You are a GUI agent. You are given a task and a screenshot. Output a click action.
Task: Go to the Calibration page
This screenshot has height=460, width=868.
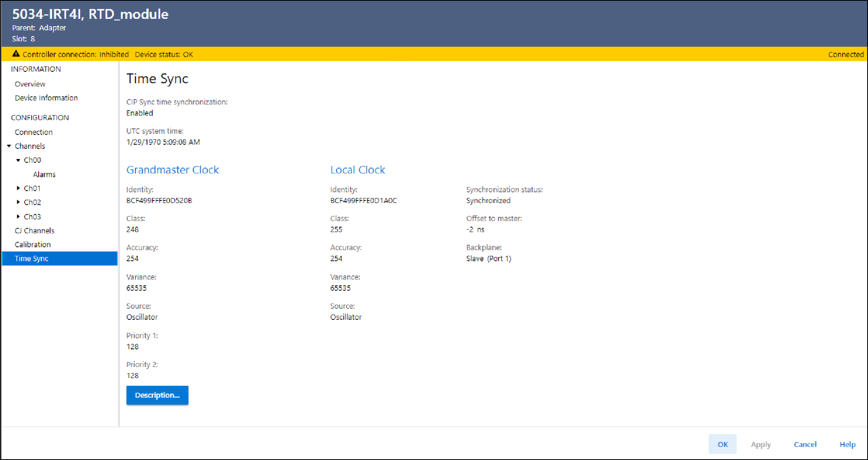pyautogui.click(x=32, y=245)
